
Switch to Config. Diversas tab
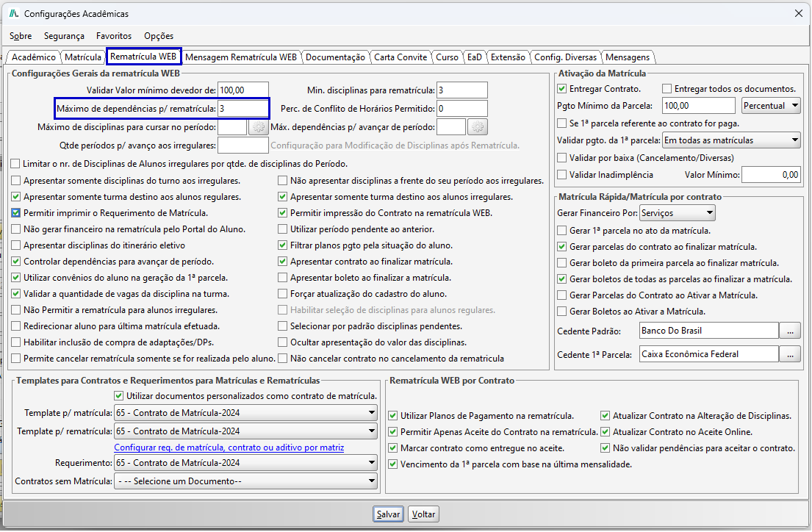pos(566,57)
